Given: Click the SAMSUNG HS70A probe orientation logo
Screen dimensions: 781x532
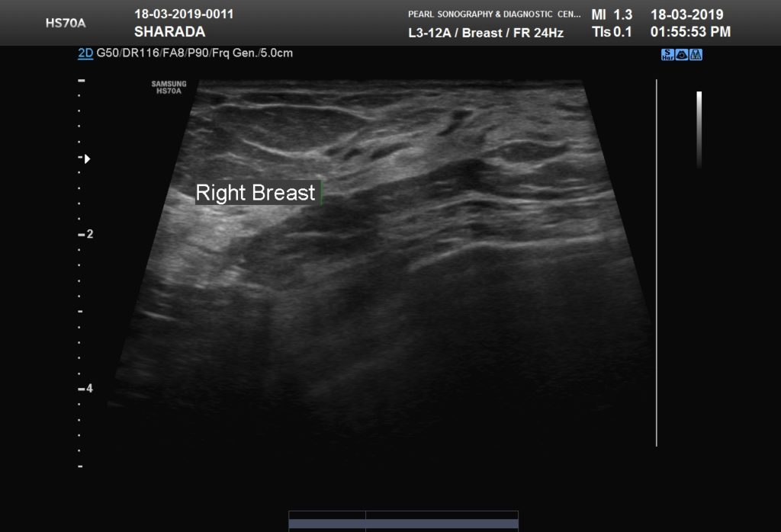Looking at the screenshot, I should pos(169,88).
